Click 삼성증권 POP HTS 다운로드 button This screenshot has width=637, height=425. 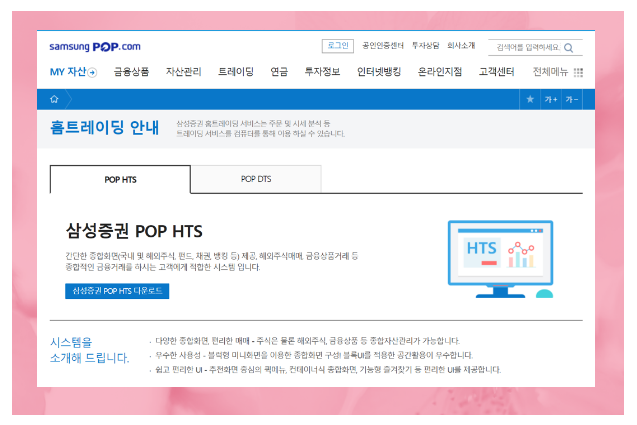pyautogui.click(x=117, y=291)
